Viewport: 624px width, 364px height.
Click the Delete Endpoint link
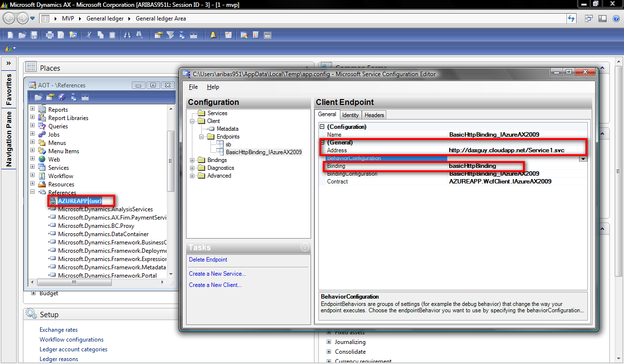click(x=208, y=260)
